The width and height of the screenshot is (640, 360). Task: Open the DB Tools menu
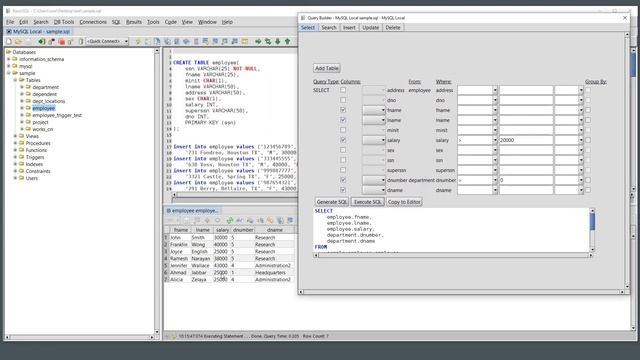[x=64, y=22]
